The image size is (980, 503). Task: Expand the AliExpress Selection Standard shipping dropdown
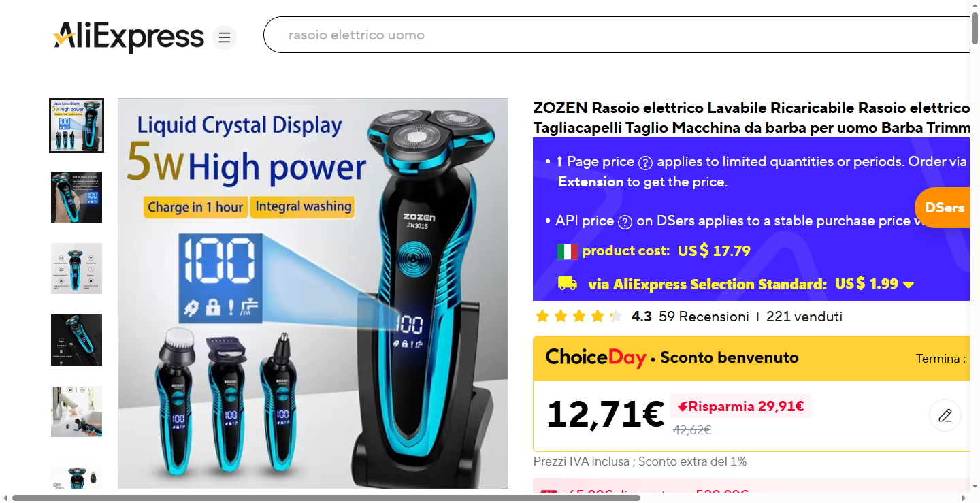click(908, 285)
